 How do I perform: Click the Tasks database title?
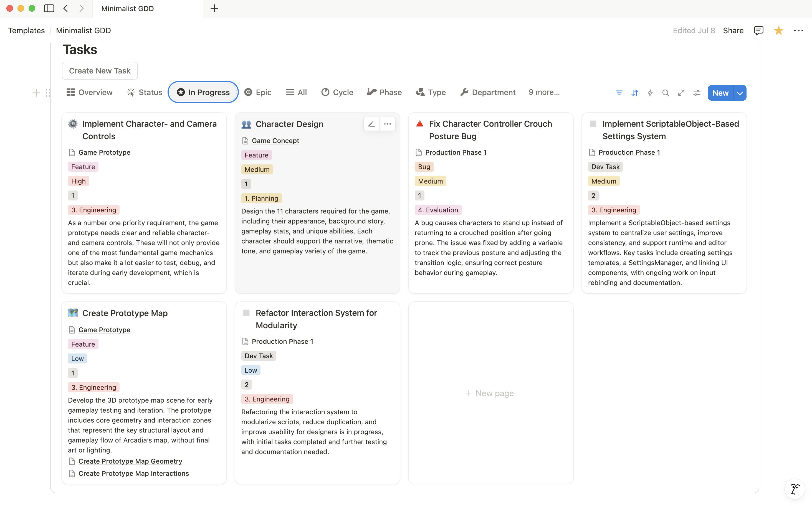80,50
